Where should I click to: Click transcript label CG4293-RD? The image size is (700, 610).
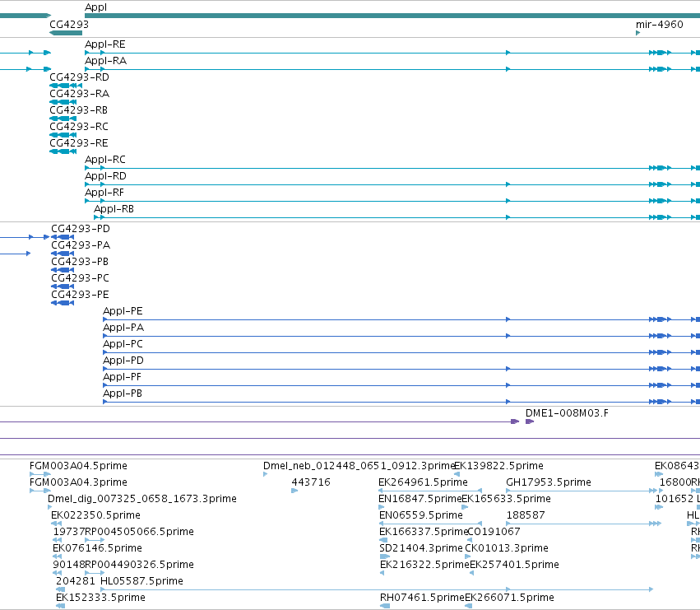[79, 77]
